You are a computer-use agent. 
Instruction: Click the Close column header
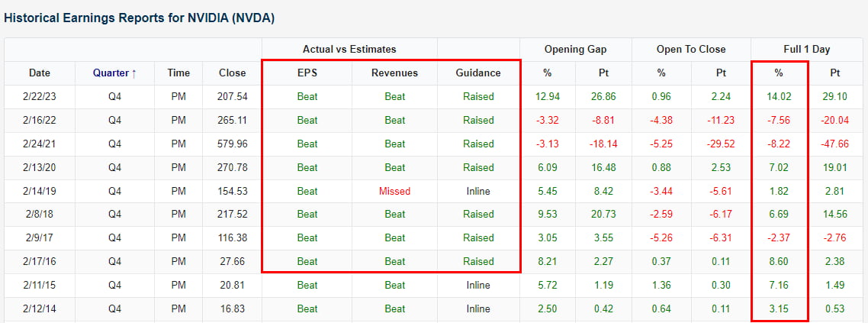(232, 73)
